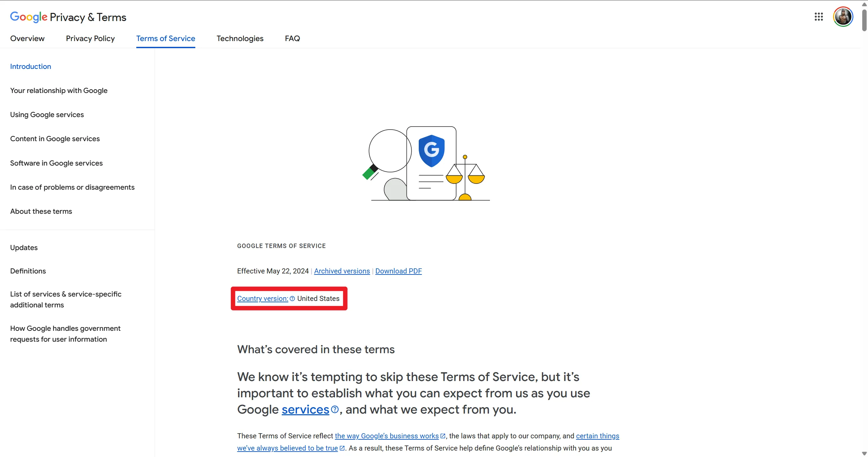Click the help icon beside the services link
The height and width of the screenshot is (457, 868).
335,410
